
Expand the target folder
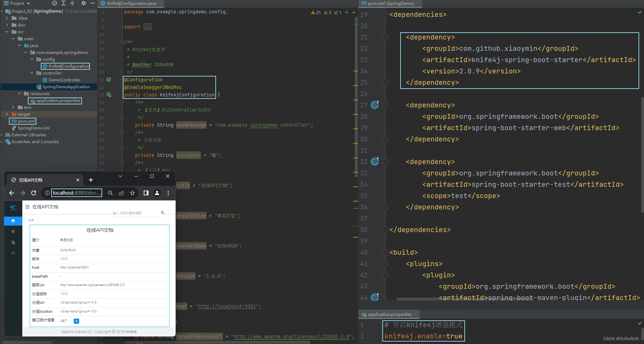tap(7, 114)
